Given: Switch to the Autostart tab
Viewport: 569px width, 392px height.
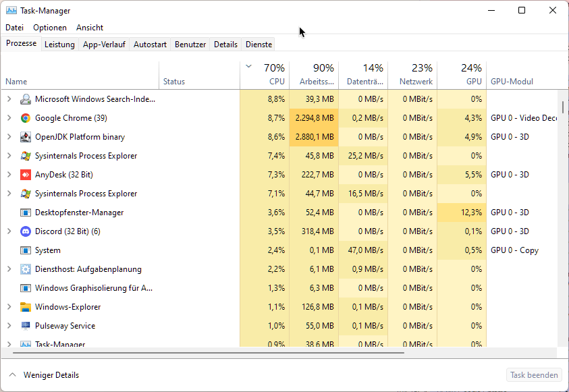Looking at the screenshot, I should coord(150,45).
